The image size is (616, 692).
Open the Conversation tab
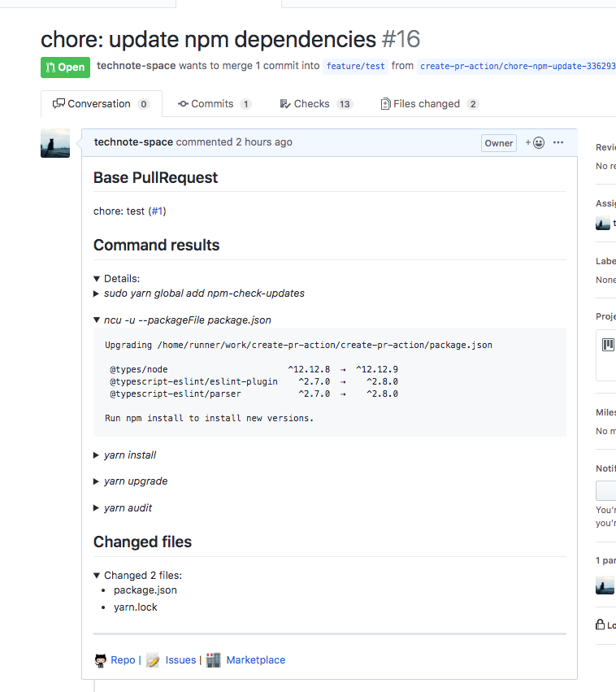101,104
